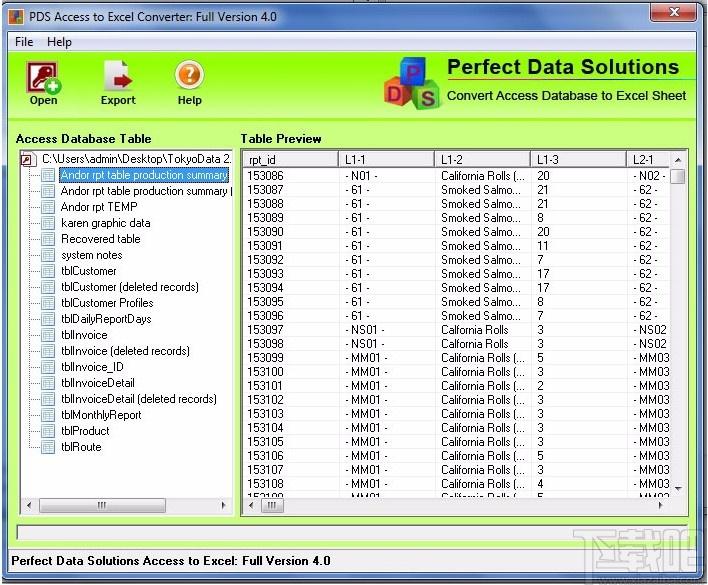Select the tblInvoice table
The width and height of the screenshot is (708, 585).
tap(84, 335)
